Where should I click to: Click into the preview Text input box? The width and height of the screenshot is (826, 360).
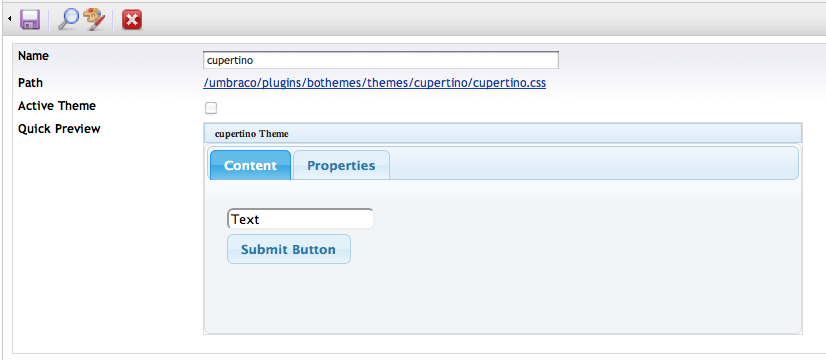(300, 219)
